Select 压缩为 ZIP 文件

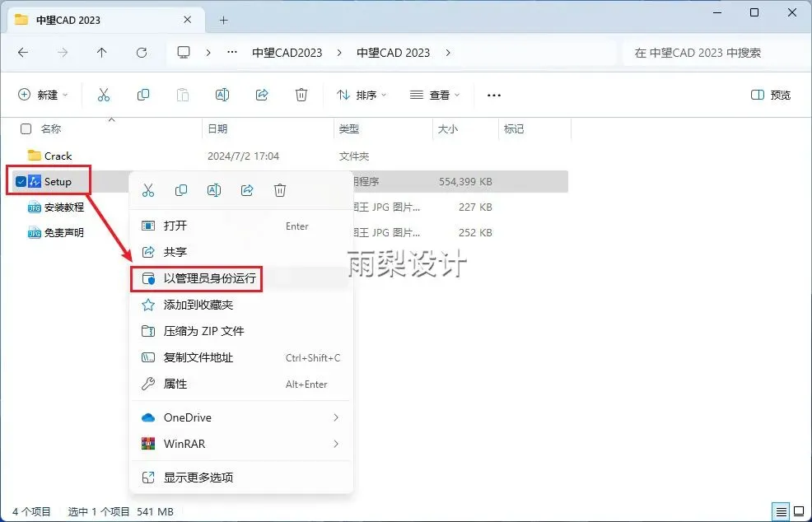(241, 332)
